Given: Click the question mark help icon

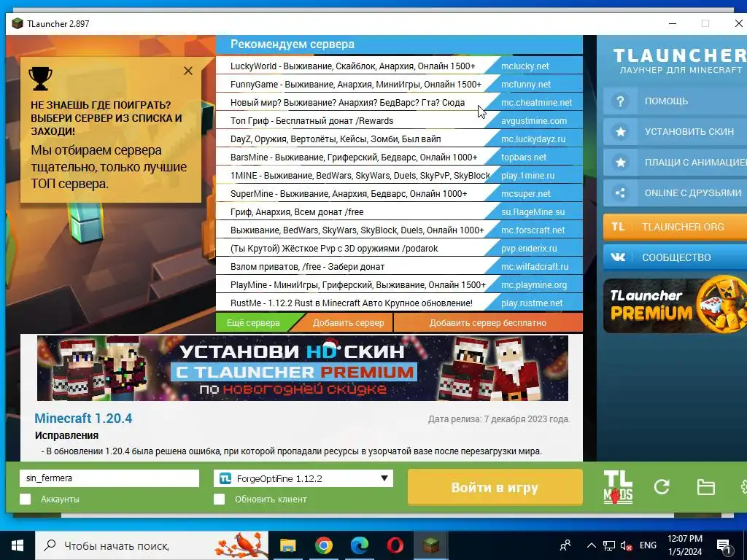Looking at the screenshot, I should pyautogui.click(x=620, y=101).
